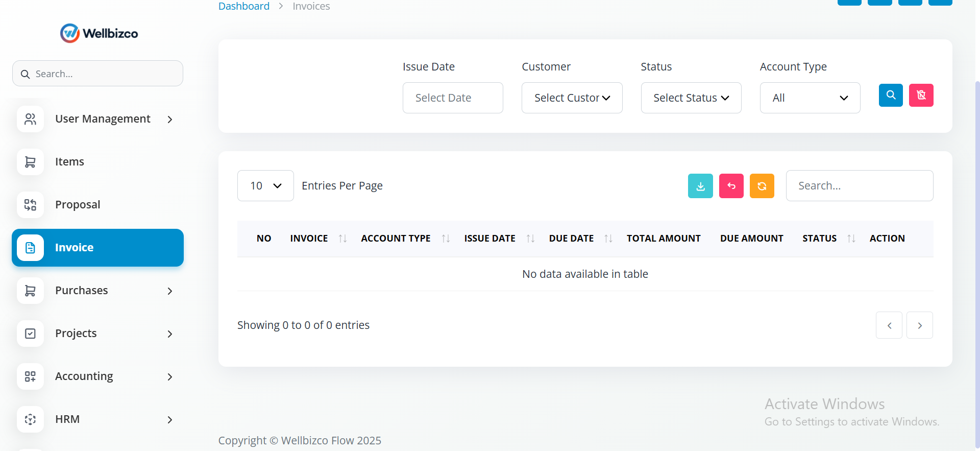Viewport: 980px width, 451px height.
Task: Click the teal download export icon
Action: (700, 186)
